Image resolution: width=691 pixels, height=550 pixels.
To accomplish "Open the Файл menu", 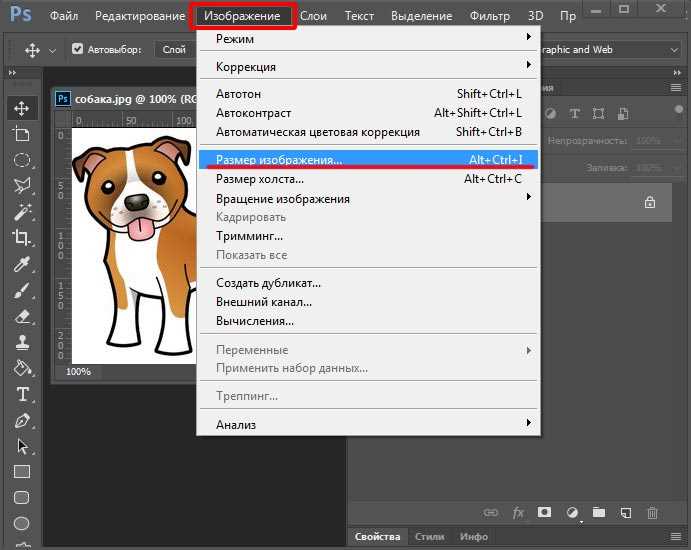I will point(64,16).
